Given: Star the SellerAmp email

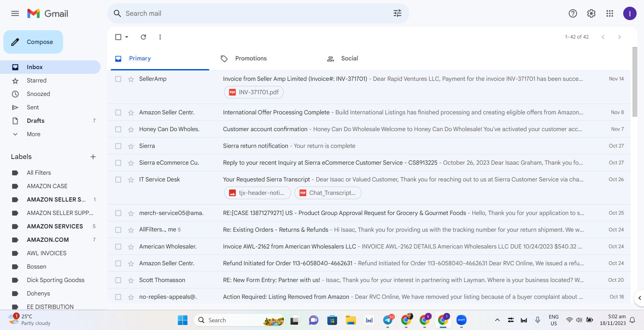Looking at the screenshot, I should 131,79.
